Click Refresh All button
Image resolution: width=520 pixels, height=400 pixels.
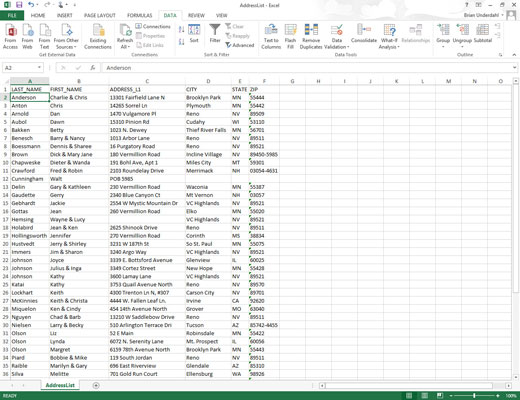point(125,36)
